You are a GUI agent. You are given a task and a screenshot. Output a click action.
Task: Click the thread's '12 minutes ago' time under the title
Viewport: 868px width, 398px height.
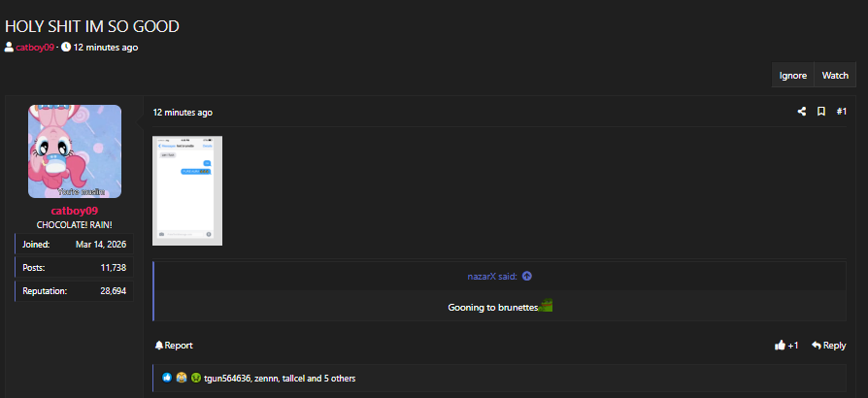pos(105,47)
